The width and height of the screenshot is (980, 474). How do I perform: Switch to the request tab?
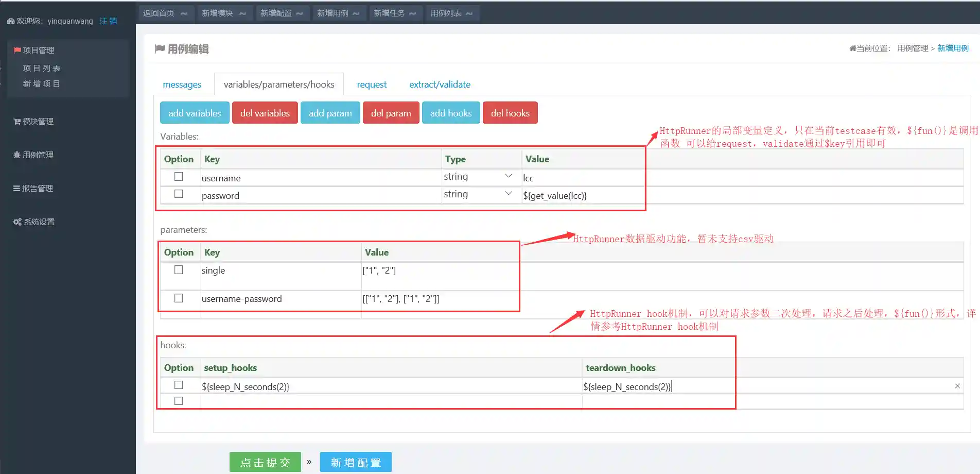372,84
